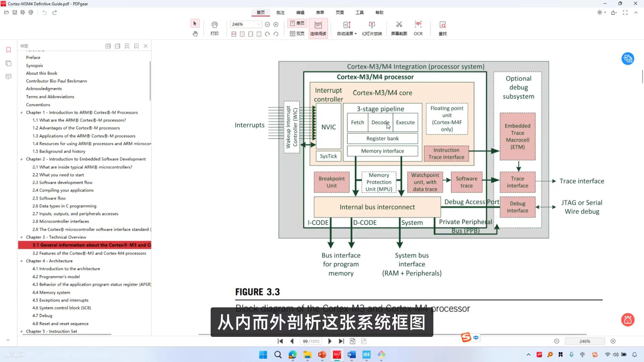This screenshot has width=644, height=362.
Task: Click the Print (打印) toolbar button
Action: (214, 28)
